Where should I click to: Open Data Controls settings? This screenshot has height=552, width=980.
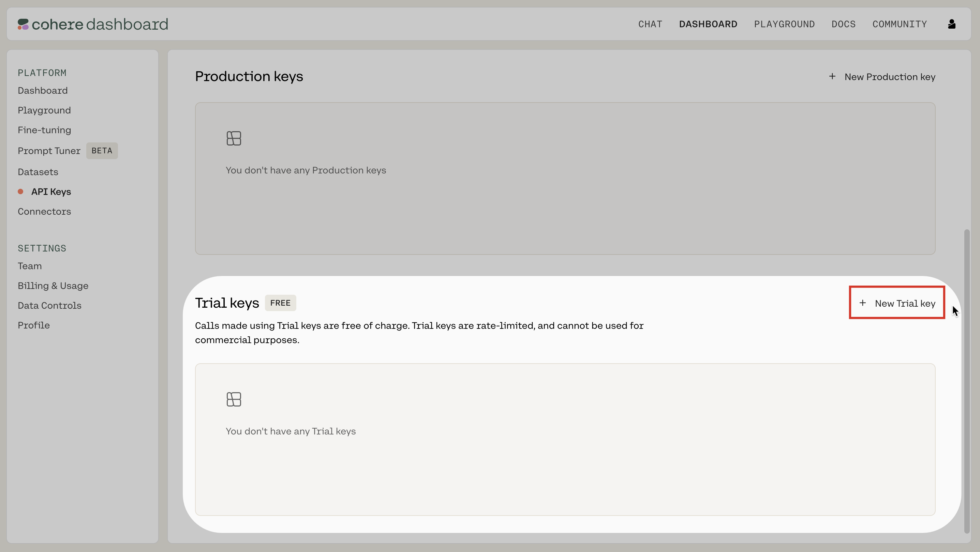[49, 306]
